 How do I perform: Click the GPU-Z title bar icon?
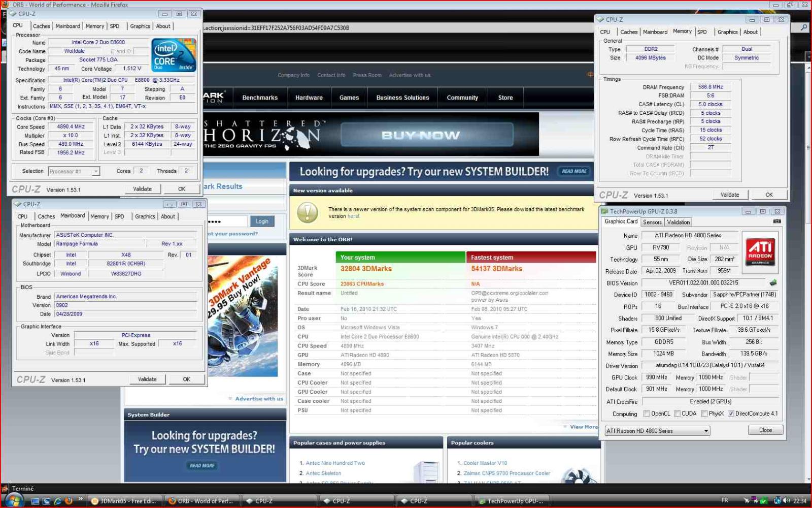click(604, 211)
